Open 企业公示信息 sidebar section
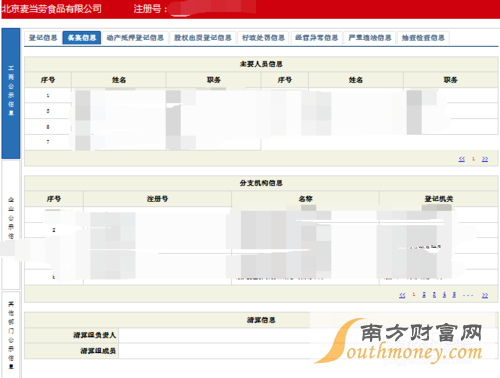The width and height of the screenshot is (500, 378). point(11,224)
